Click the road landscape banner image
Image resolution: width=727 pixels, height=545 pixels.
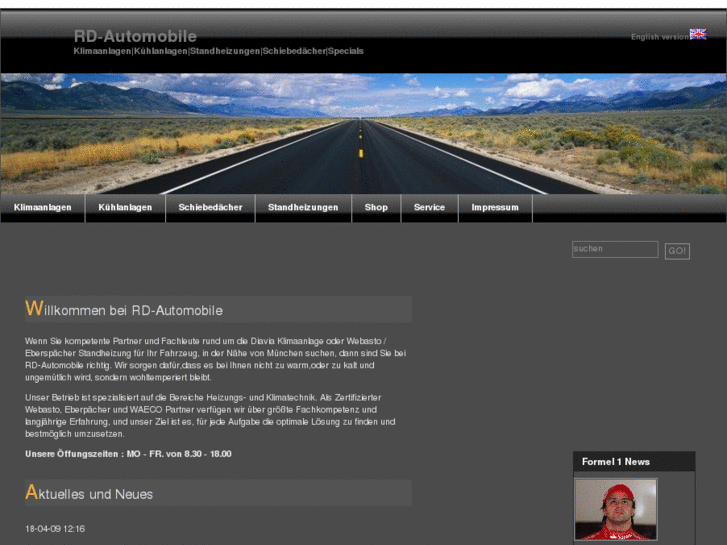pyautogui.click(x=364, y=134)
